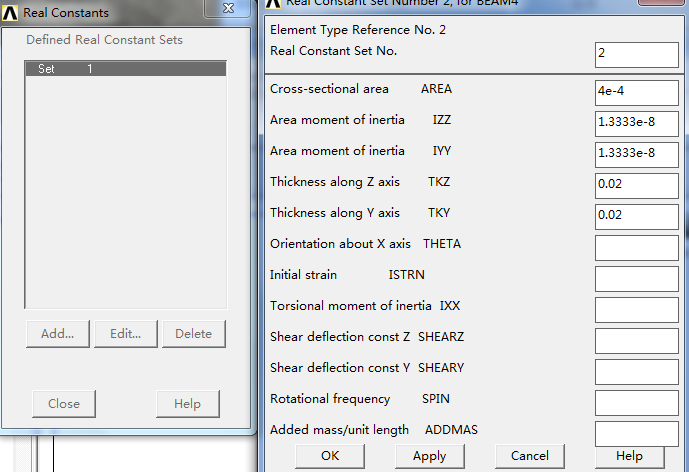This screenshot has width=689, height=472.
Task: Click Delete button in Real Constants dialog
Action: tap(194, 334)
